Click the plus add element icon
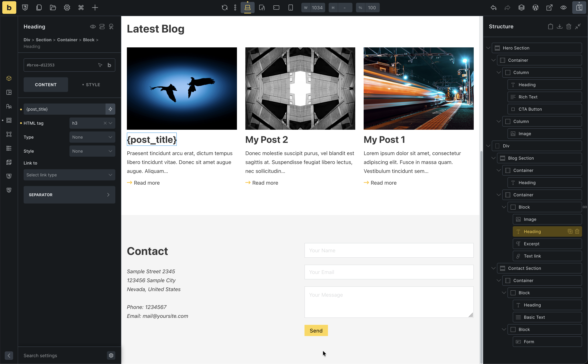 coord(95,8)
